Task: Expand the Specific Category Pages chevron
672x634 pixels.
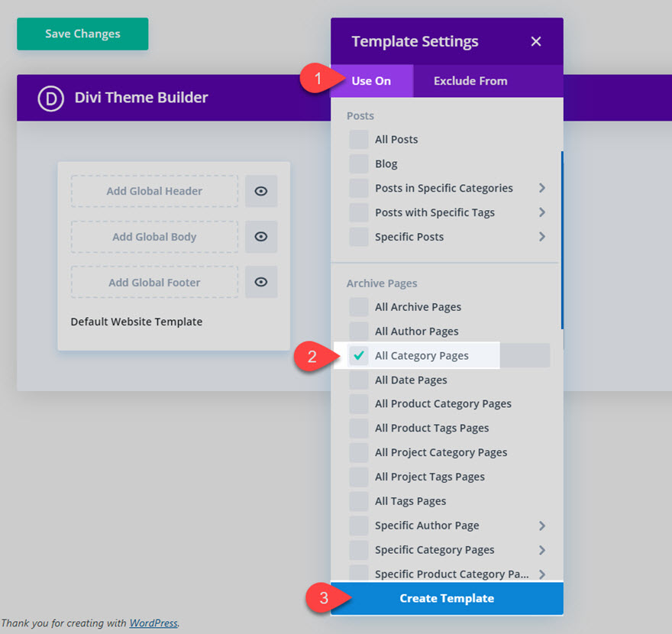Action: tap(542, 550)
